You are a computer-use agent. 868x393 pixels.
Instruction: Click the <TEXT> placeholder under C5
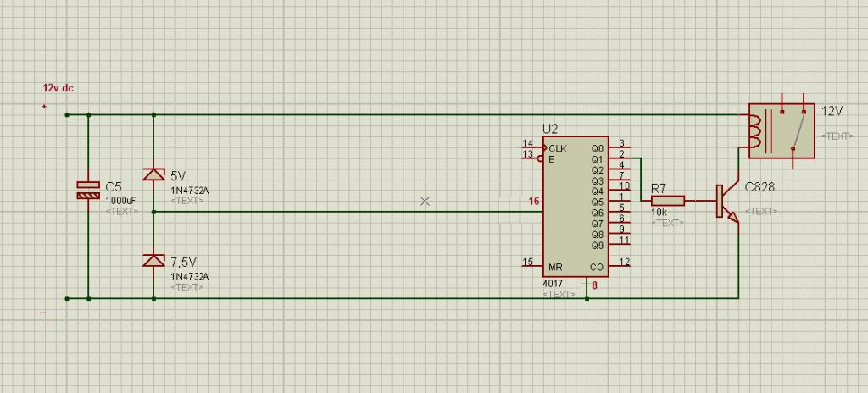tap(121, 212)
